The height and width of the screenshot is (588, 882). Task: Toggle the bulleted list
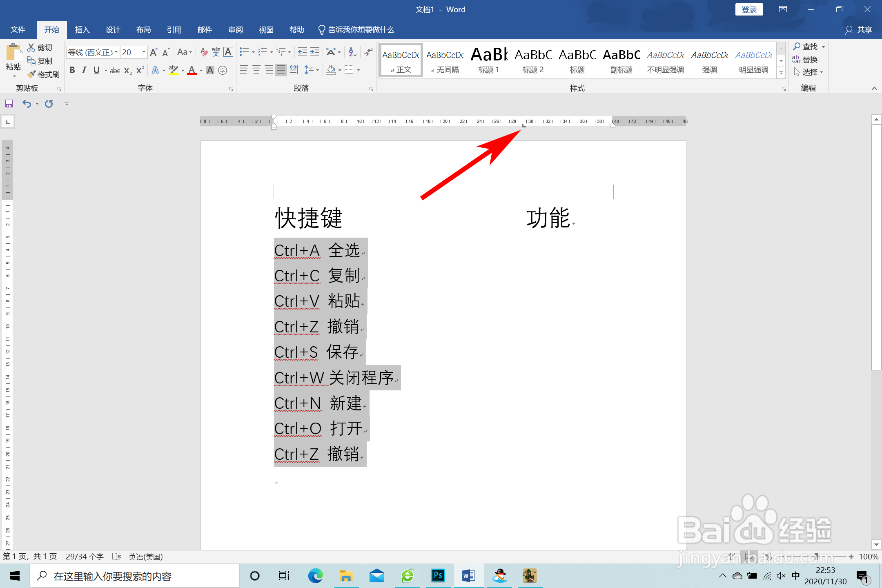tap(244, 52)
